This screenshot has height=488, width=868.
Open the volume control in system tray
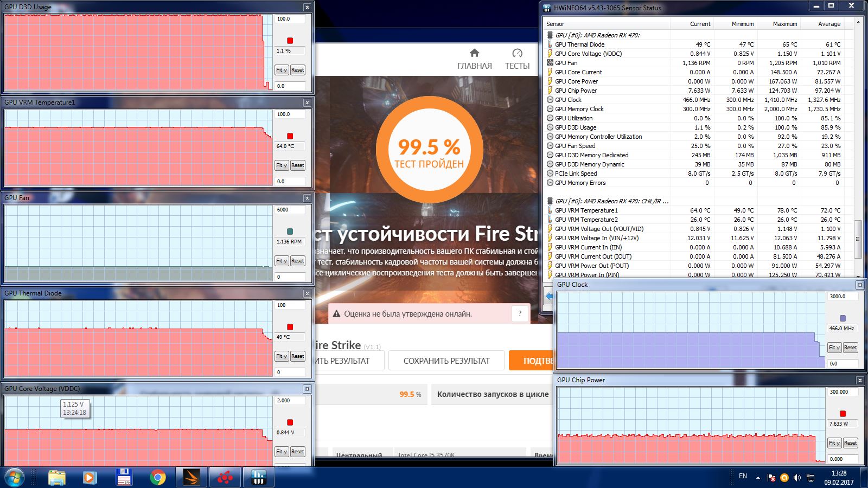pyautogui.click(x=797, y=478)
